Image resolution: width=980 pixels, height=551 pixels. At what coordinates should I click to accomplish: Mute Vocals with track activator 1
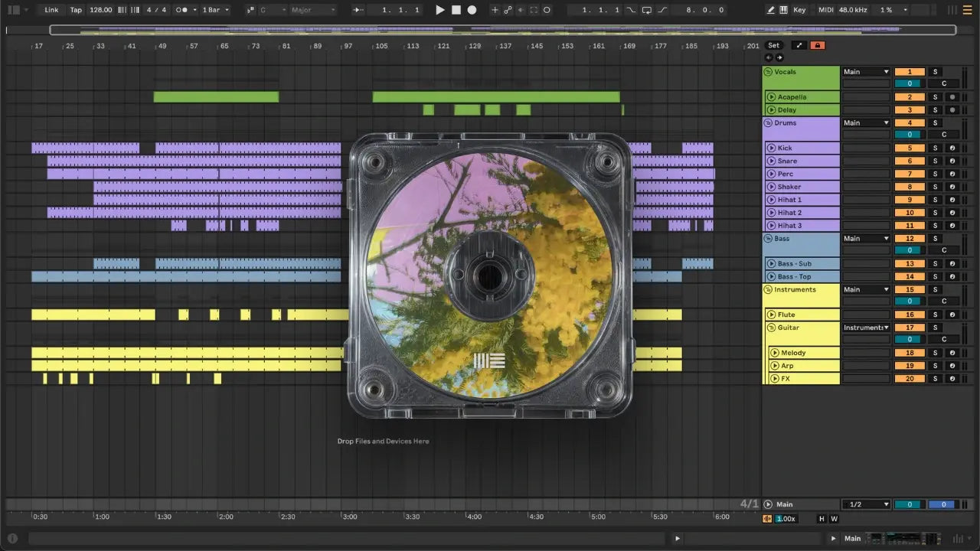tap(910, 72)
